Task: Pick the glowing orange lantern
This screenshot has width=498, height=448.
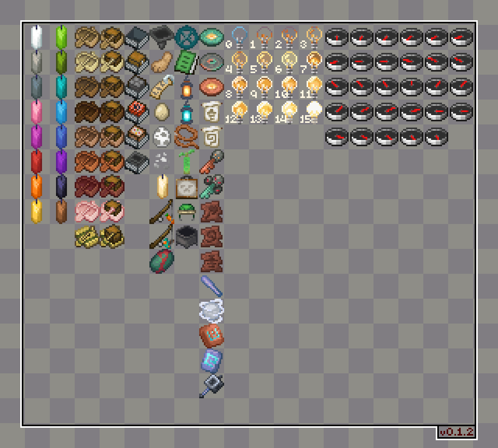Action: pyautogui.click(x=186, y=87)
